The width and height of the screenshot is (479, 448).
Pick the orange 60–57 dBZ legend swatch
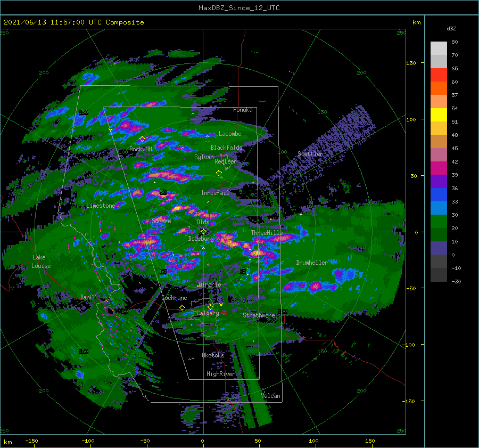point(439,88)
